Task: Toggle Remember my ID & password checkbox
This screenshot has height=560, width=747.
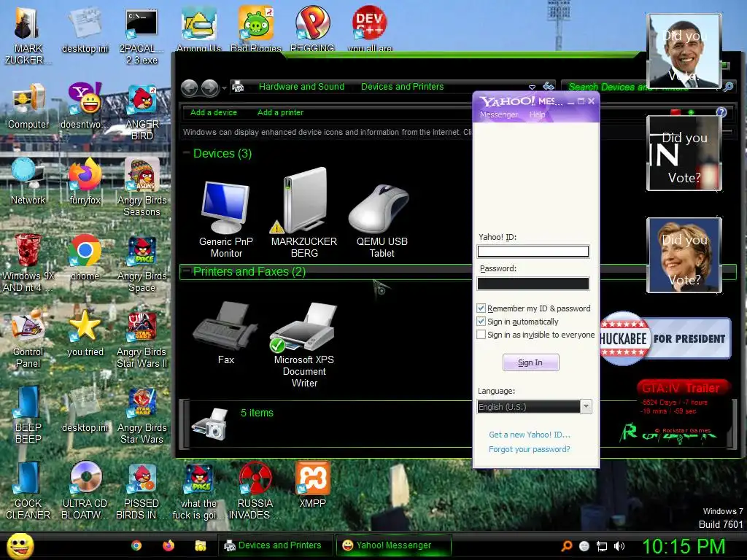Action: click(x=481, y=308)
